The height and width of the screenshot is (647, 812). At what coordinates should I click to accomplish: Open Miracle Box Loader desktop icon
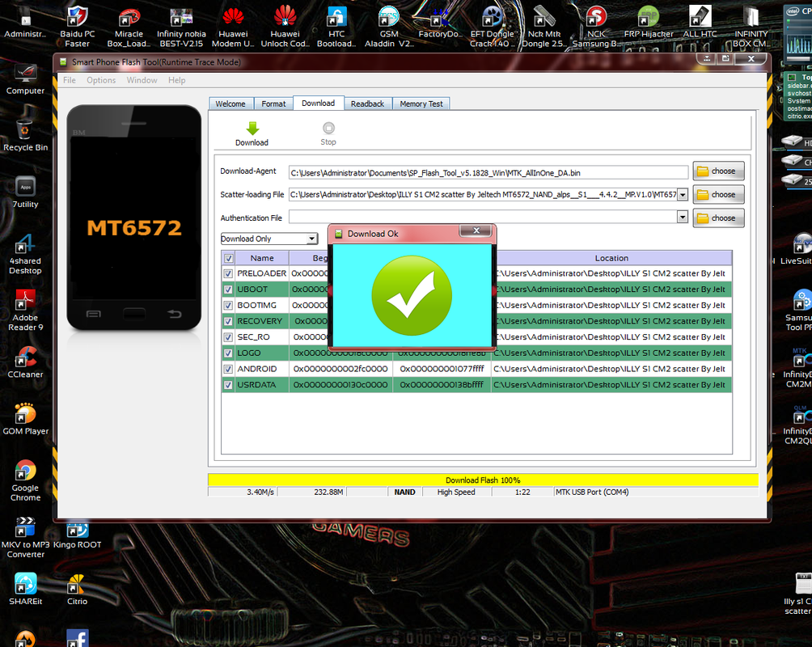(x=129, y=26)
